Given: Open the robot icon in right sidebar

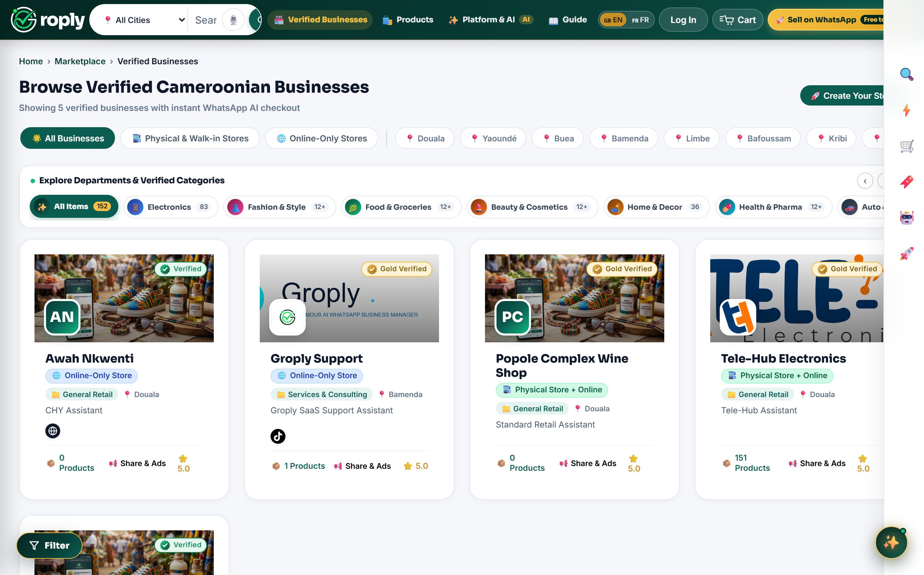Looking at the screenshot, I should coord(906,217).
